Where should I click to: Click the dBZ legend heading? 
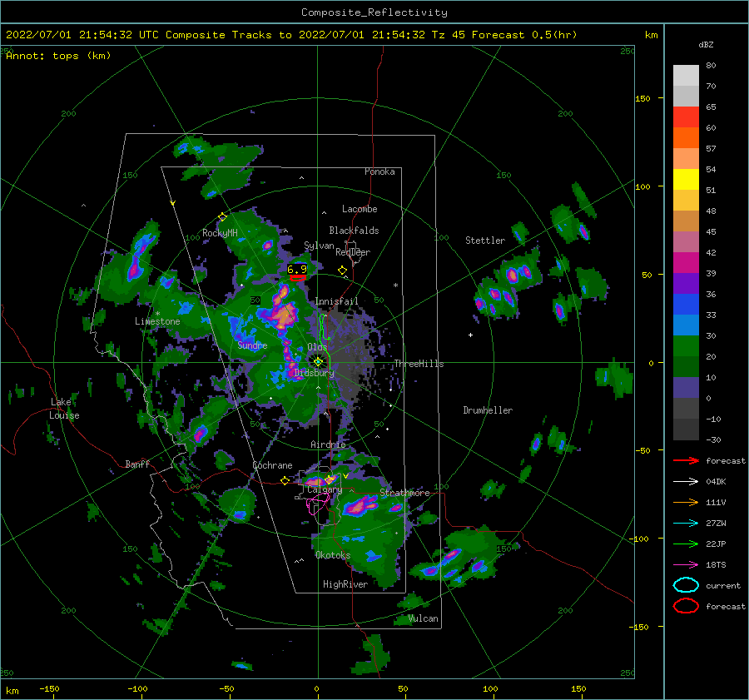[x=706, y=45]
